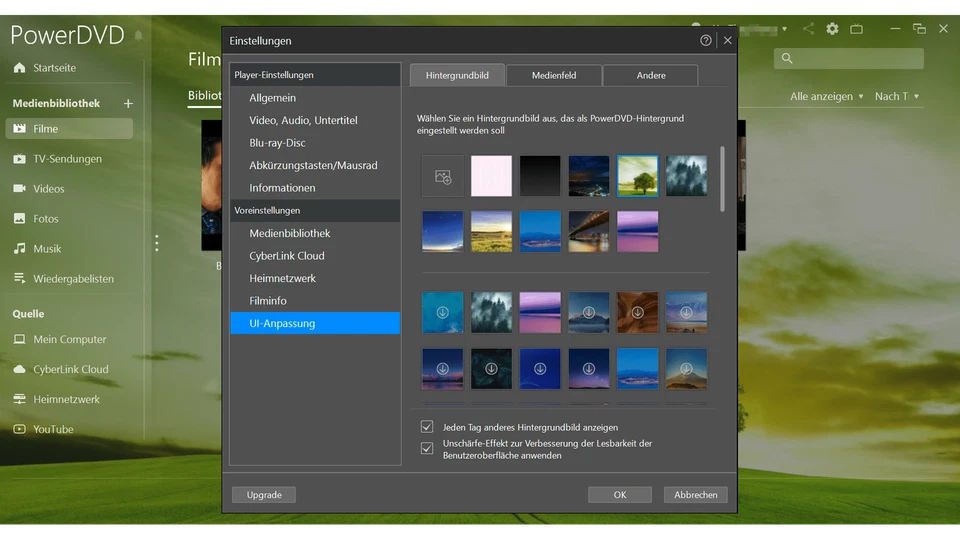This screenshot has width=960, height=540.
Task: Click the settings gear icon in top bar
Action: [832, 29]
